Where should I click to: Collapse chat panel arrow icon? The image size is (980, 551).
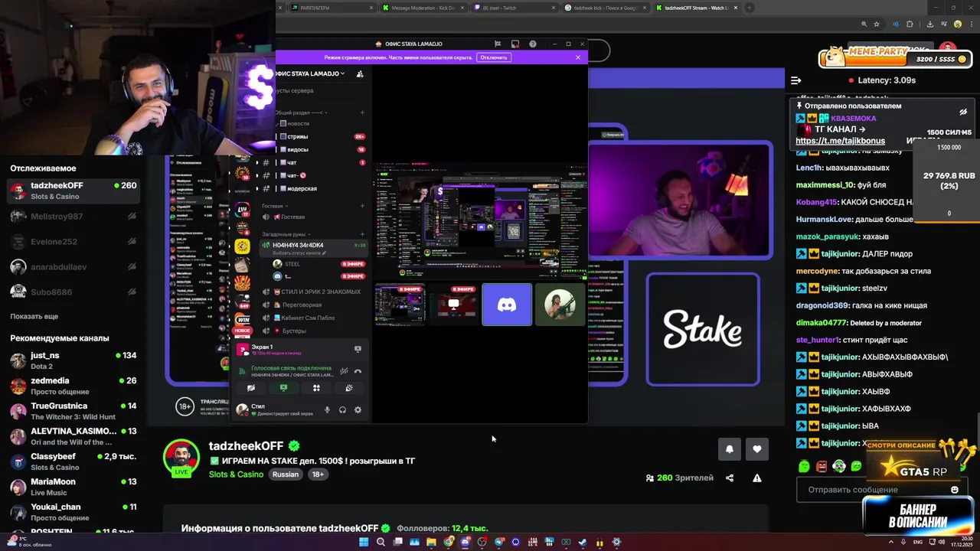coord(796,80)
